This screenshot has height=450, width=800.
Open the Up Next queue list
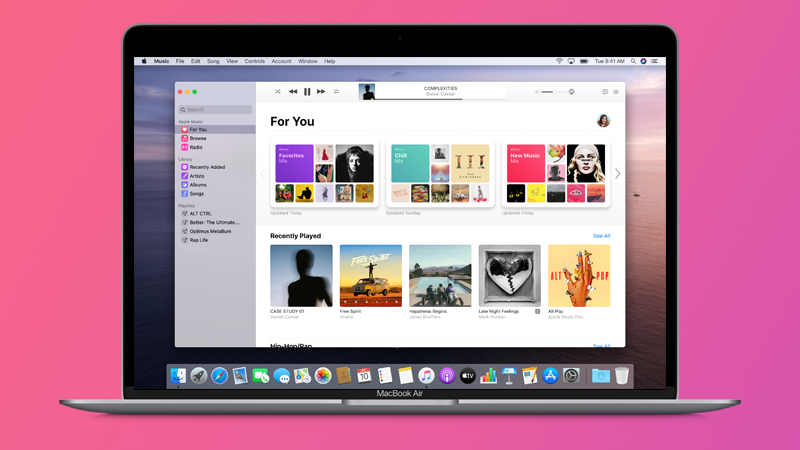pyautogui.click(x=616, y=92)
